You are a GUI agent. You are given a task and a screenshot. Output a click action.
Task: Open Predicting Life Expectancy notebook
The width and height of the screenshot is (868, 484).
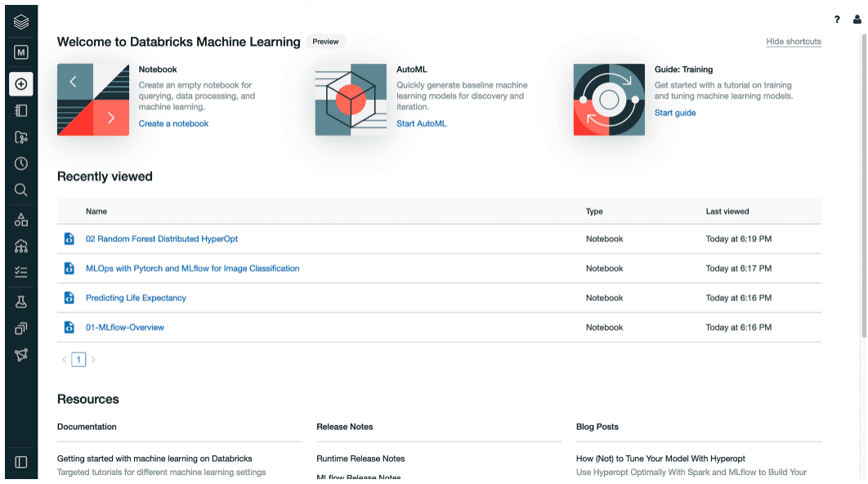[136, 298]
